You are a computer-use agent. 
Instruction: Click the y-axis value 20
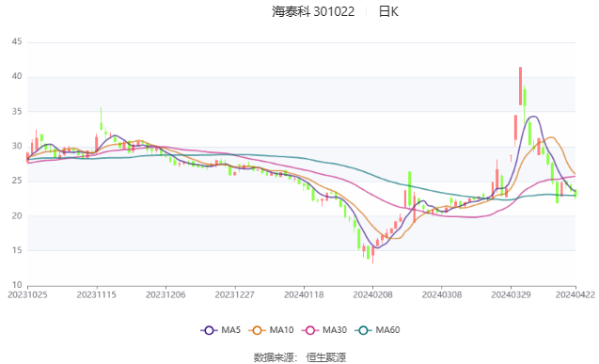[17, 215]
